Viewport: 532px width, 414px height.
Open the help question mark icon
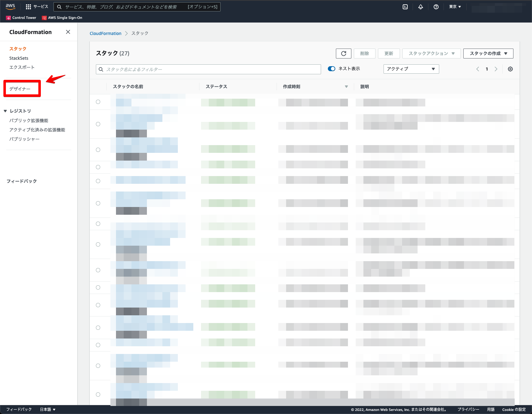[436, 7]
